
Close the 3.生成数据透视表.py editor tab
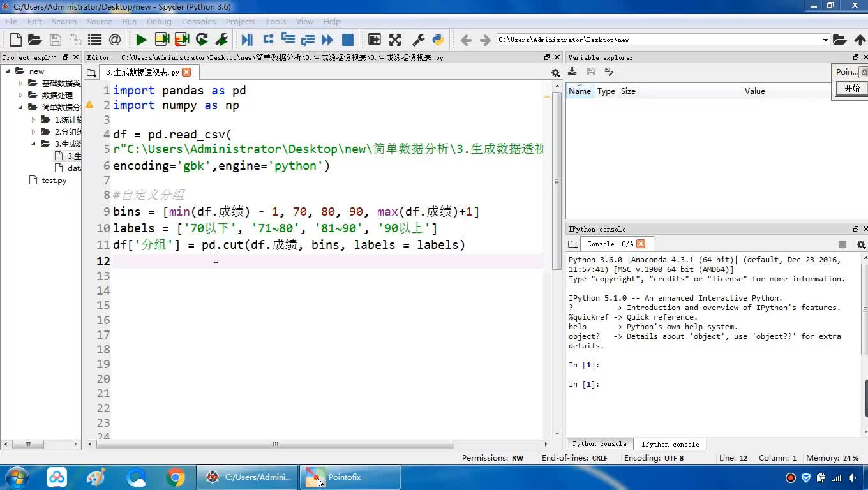(x=186, y=72)
